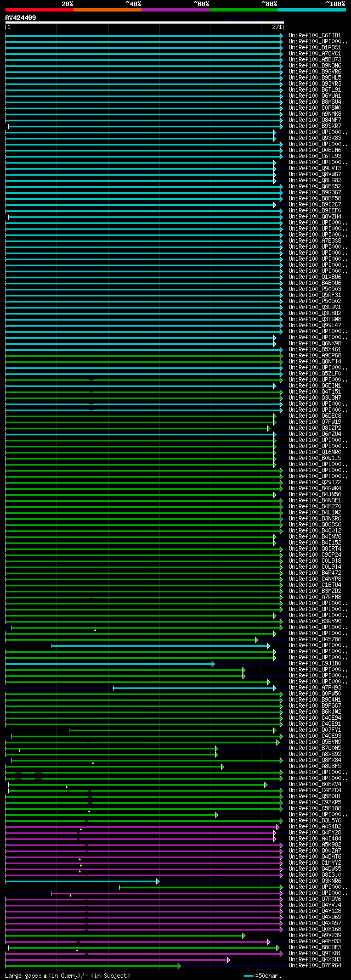Open hit UniRef100_A8Q8F5
This screenshot has width=351, height=980.
[x=315, y=766]
